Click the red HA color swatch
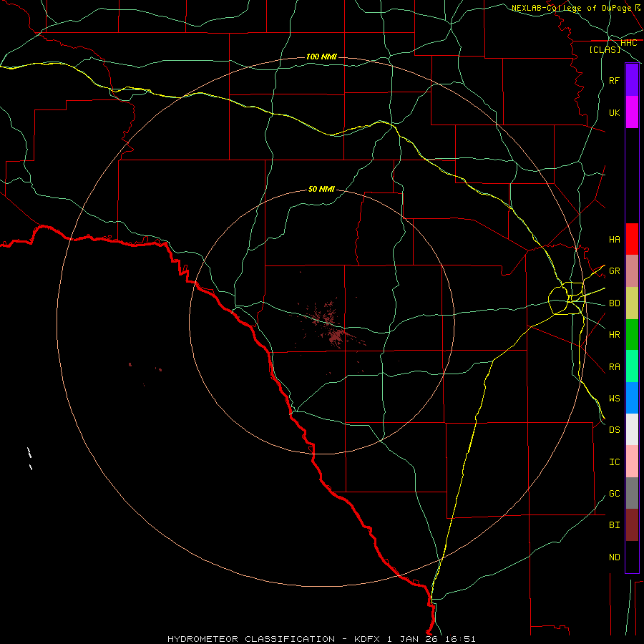 pyautogui.click(x=632, y=239)
